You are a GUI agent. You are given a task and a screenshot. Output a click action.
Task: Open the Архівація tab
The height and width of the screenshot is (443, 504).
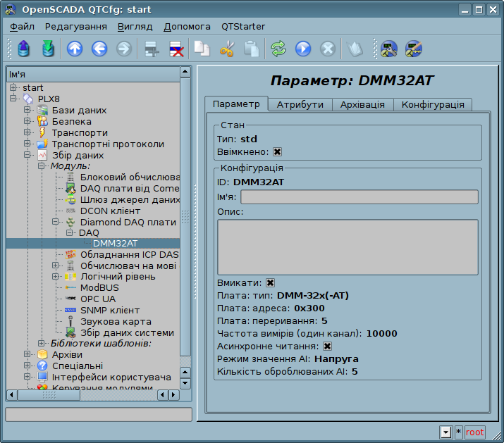point(362,104)
